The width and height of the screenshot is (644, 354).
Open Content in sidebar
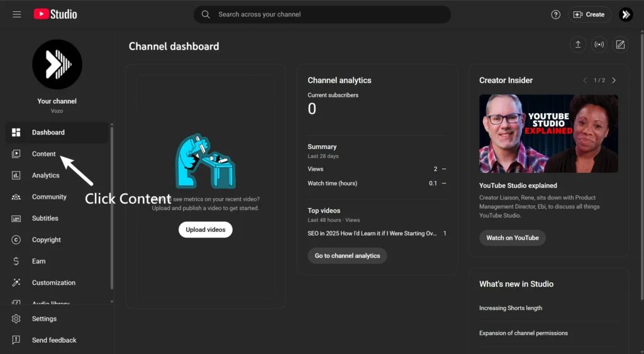[57, 153]
